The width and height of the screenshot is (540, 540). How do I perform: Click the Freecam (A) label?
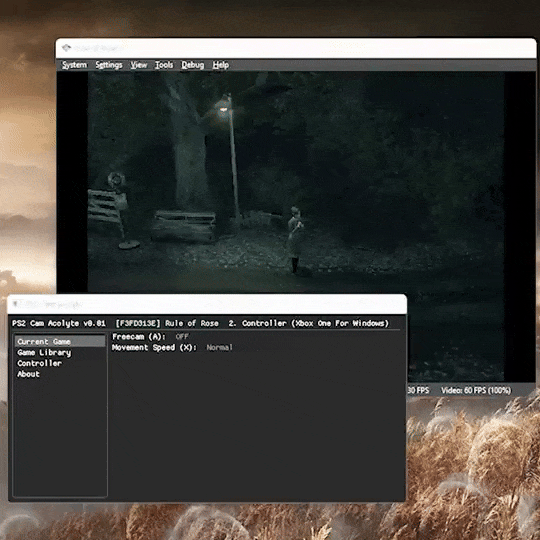click(x=139, y=336)
